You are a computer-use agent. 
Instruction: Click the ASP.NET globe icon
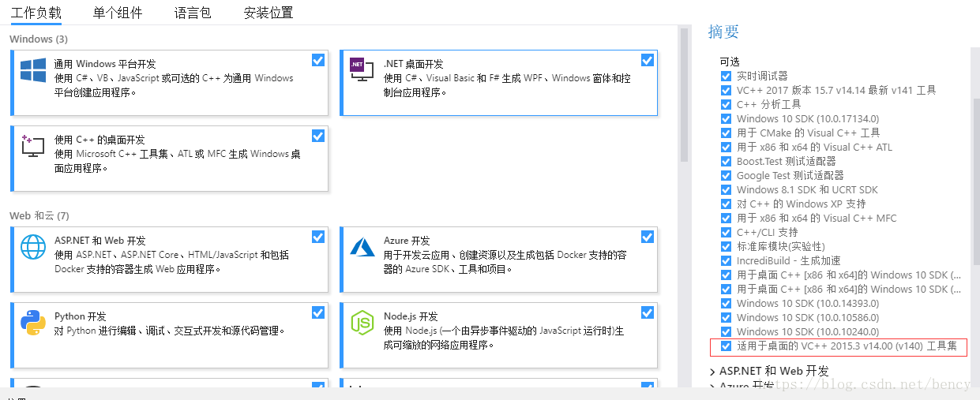coord(33,247)
